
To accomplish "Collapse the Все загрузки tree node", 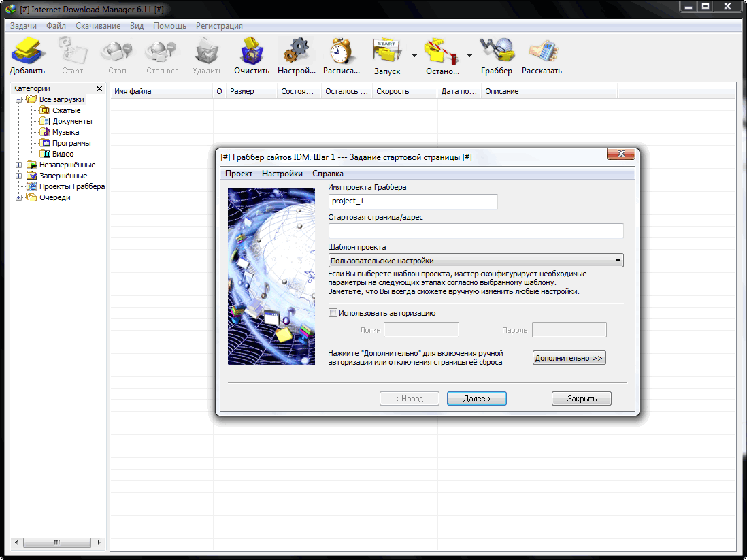I will click(x=18, y=99).
